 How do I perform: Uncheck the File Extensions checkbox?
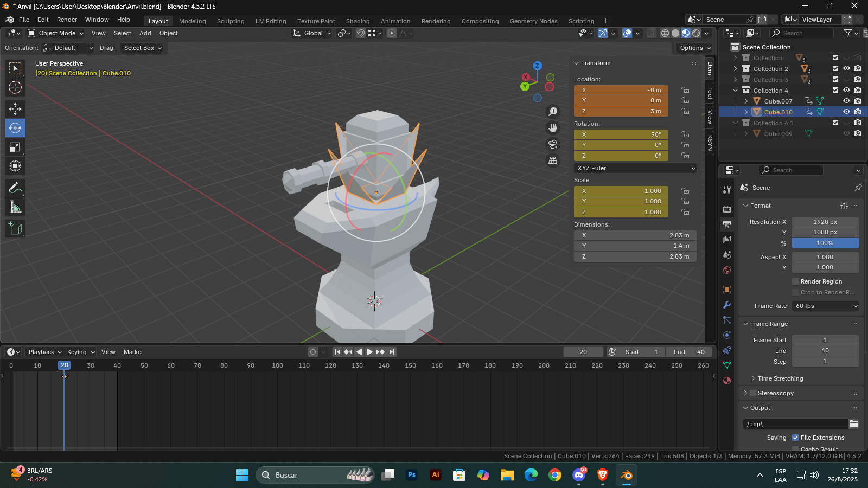pos(795,438)
